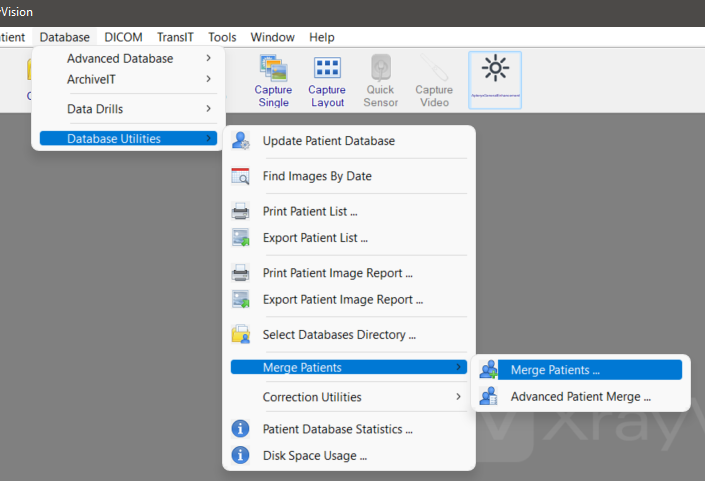Viewport: 705px width, 481px height.
Task: Select Export Patient List ...
Action: (349, 238)
